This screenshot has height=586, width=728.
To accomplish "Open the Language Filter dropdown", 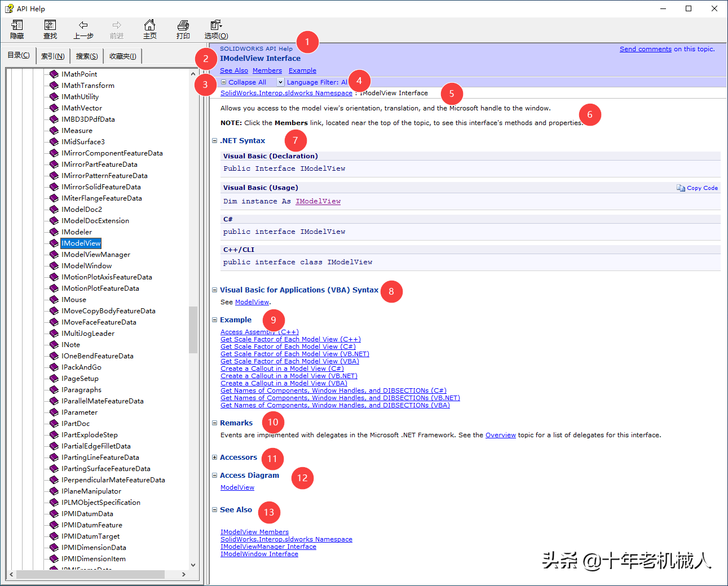I will pyautogui.click(x=280, y=82).
